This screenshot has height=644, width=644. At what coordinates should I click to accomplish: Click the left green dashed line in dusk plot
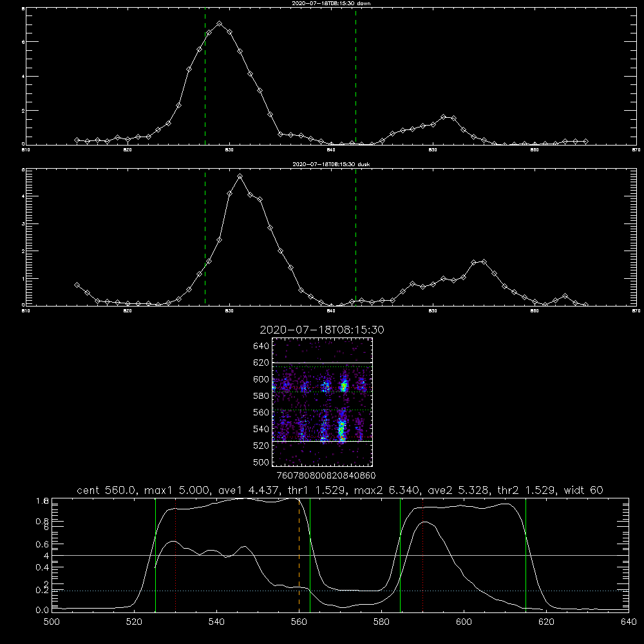[x=205, y=238]
